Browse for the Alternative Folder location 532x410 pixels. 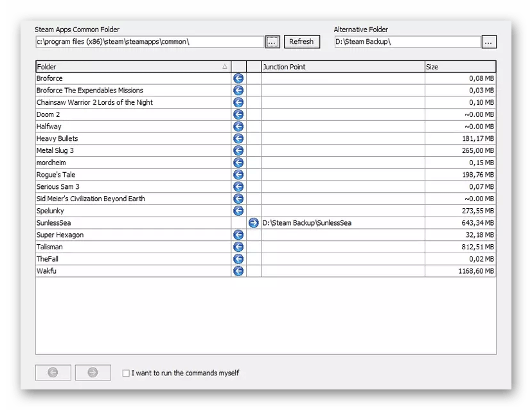click(489, 42)
